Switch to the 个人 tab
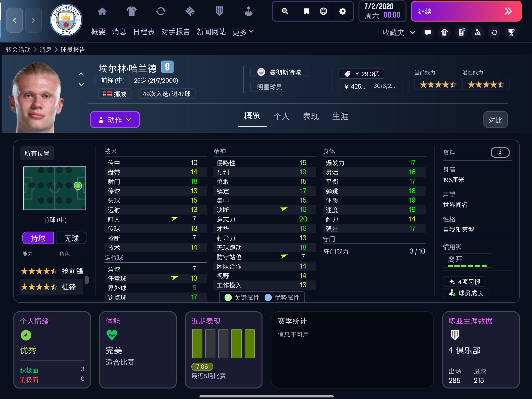The image size is (532, 399). pos(281,116)
